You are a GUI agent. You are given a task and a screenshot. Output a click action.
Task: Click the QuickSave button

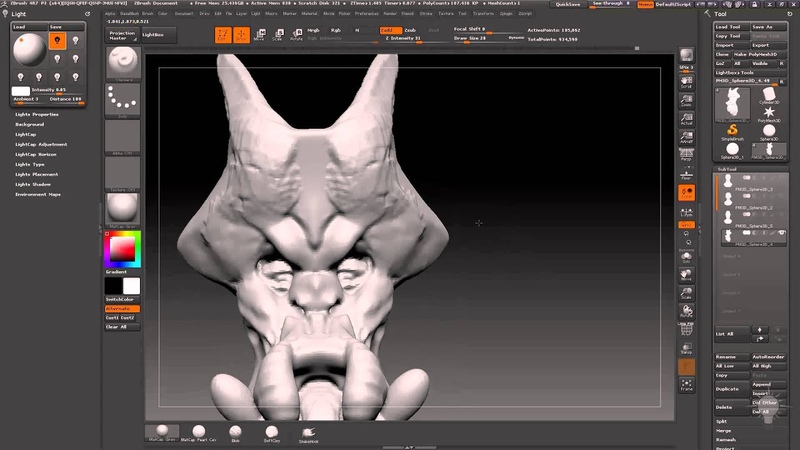[568, 4]
